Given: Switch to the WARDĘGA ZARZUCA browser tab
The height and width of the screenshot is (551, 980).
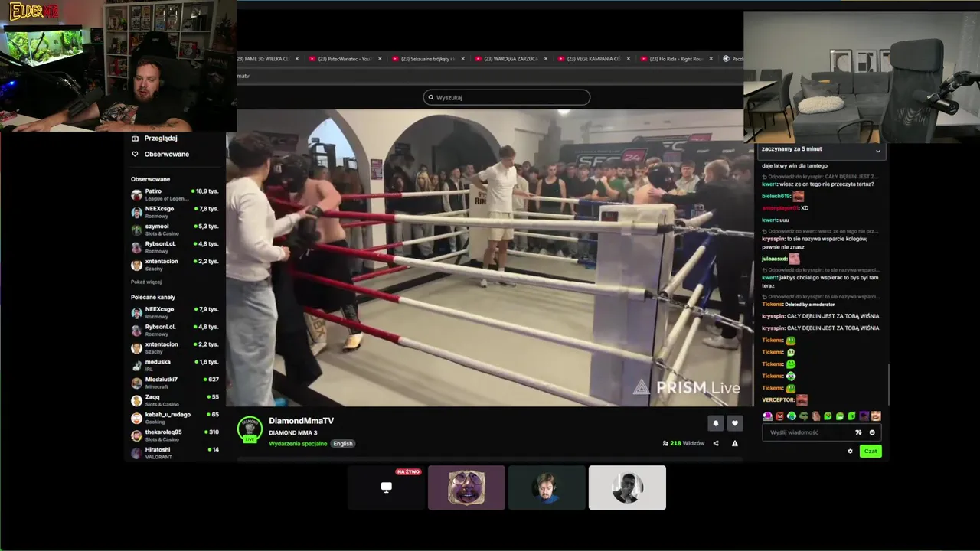Looking at the screenshot, I should tap(510, 59).
